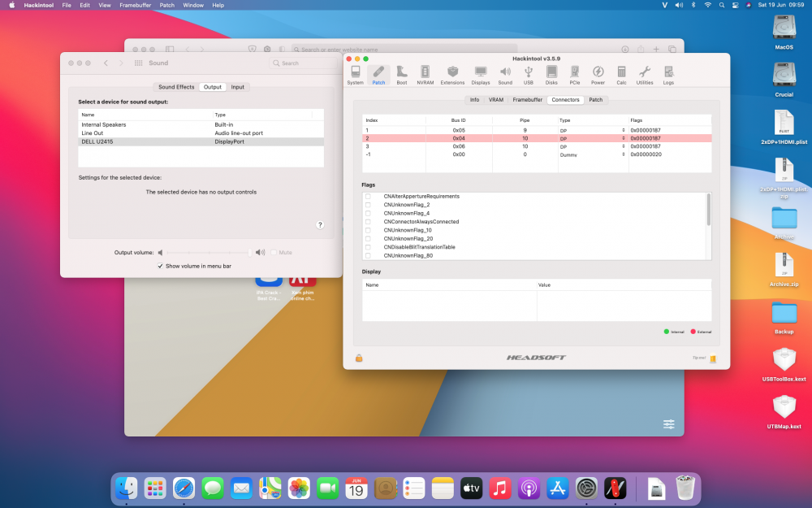This screenshot has height=508, width=812.
Task: Enable CNConnectorAlwaysConnected checkbox
Action: click(368, 222)
